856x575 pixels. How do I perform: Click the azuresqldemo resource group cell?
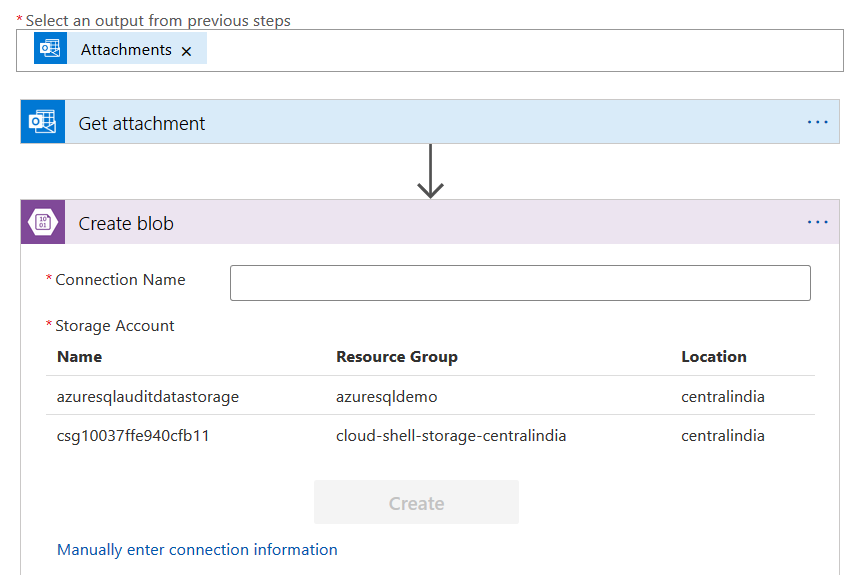click(x=387, y=397)
